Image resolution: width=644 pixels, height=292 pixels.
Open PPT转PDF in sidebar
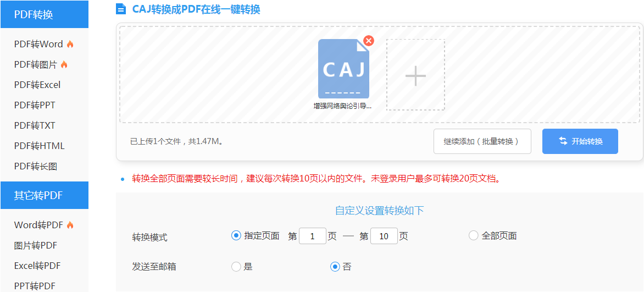pos(35,287)
